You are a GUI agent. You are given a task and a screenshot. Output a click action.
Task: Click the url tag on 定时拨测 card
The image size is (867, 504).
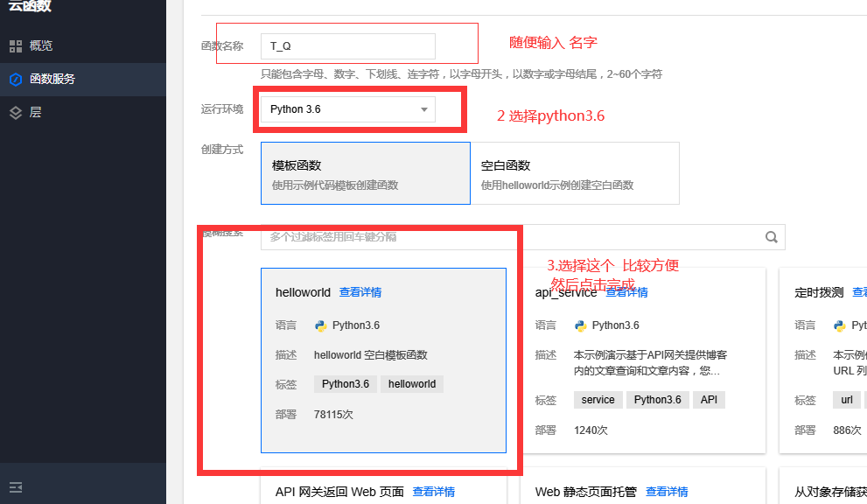point(846,399)
